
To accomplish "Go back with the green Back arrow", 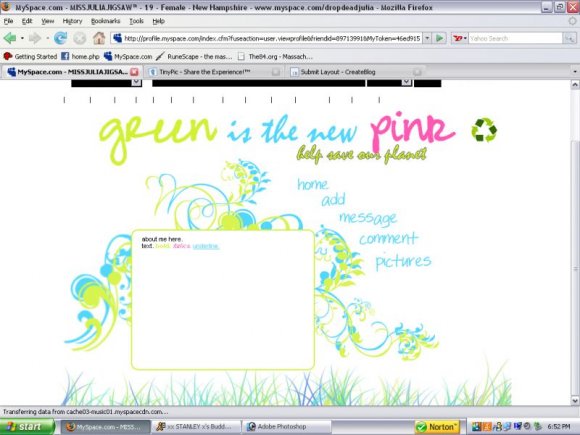I will point(10,38).
